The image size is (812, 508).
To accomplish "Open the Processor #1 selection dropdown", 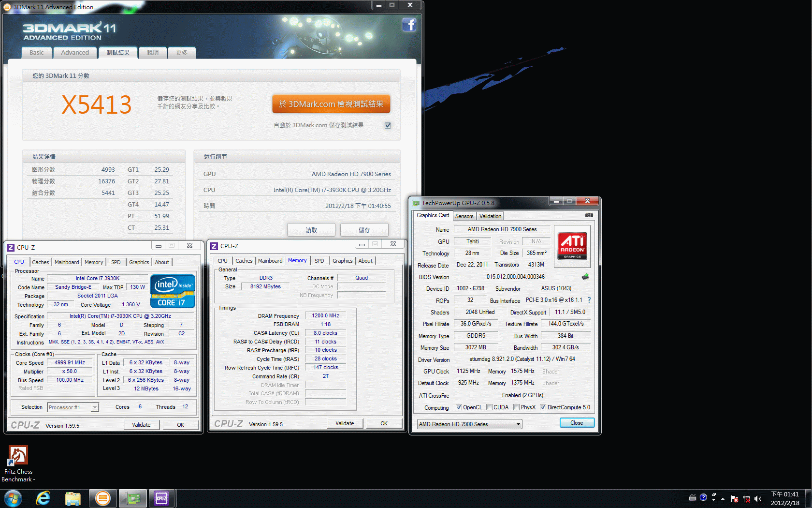I will point(73,407).
